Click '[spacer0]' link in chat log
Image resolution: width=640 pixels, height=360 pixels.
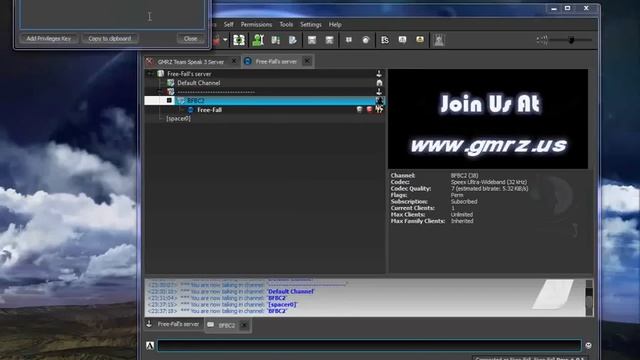point(282,304)
